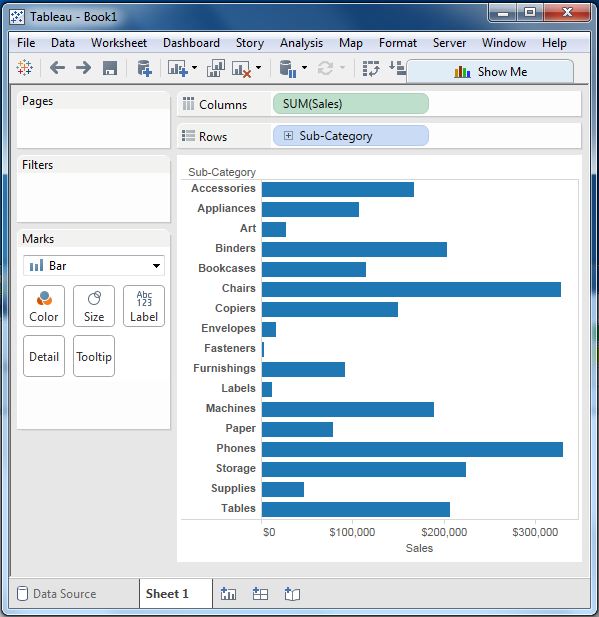This screenshot has width=599, height=617.
Task: Create a new dashboard from bottom tabs
Action: click(260, 593)
